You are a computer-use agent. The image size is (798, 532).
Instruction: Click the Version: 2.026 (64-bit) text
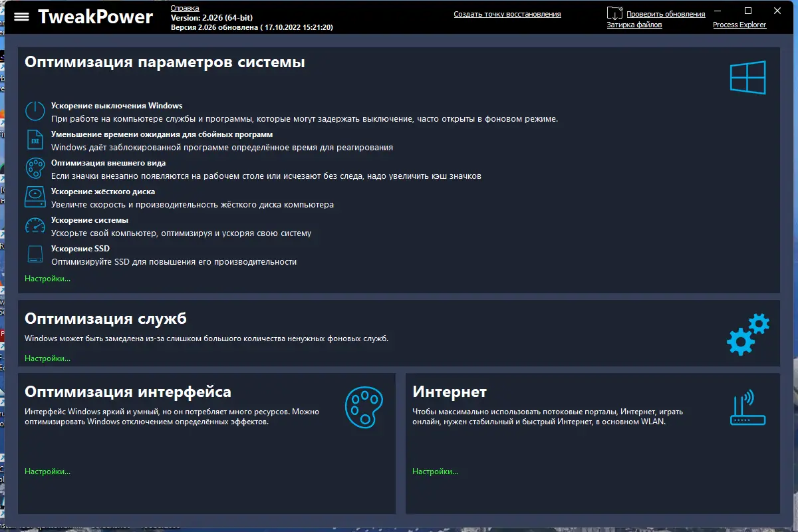click(211, 17)
